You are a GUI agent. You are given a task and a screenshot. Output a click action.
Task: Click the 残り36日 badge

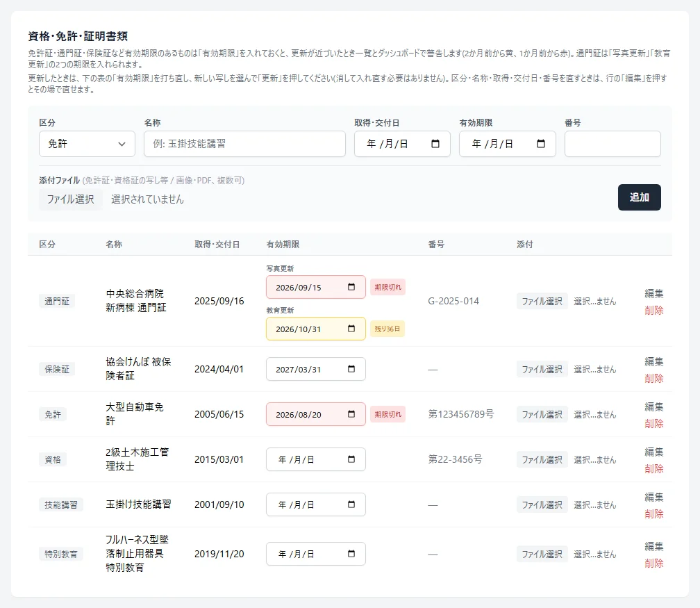coord(387,329)
